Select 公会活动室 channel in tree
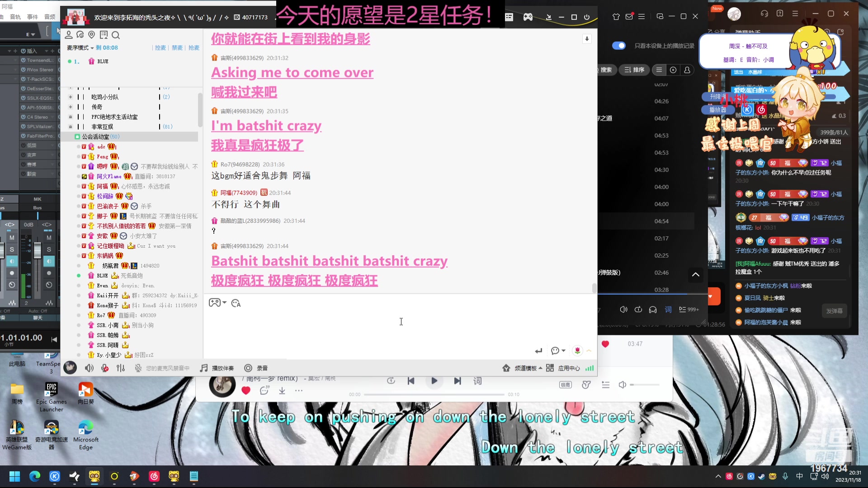868x488 pixels. click(129, 136)
